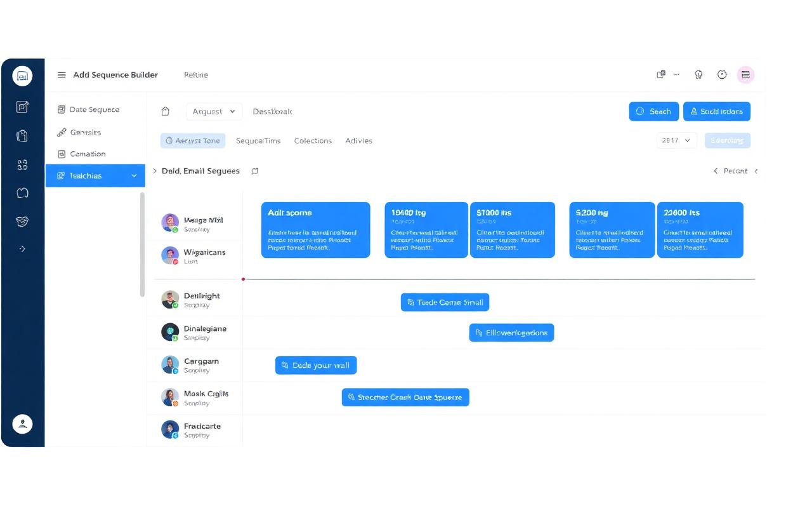Viewport: 812px width, 508px height.
Task: Open the four-squares apps grid icon
Action: pos(22,165)
